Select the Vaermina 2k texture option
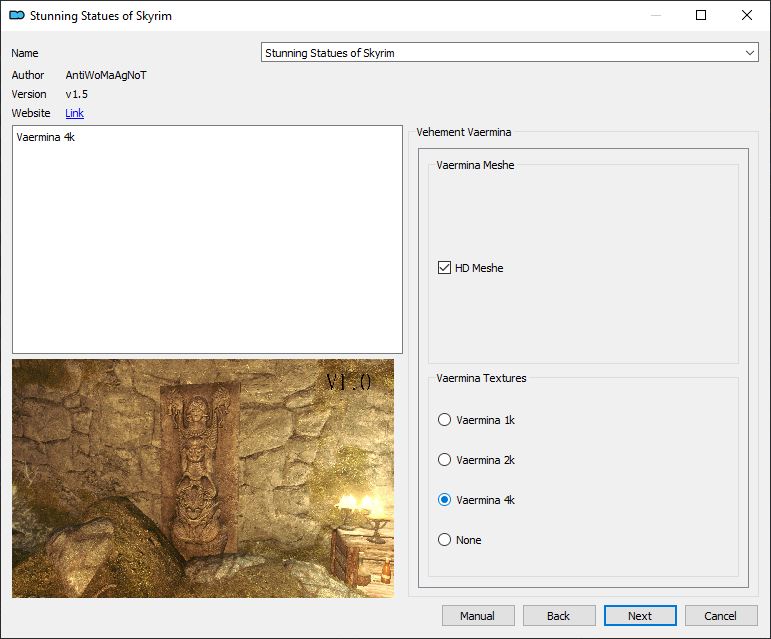This screenshot has height=639, width=771. coord(444,460)
